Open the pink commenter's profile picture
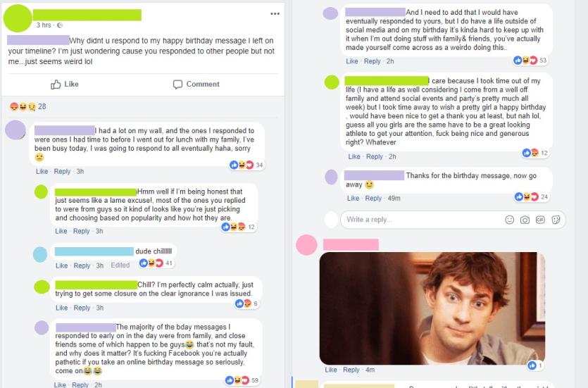 tap(306, 245)
